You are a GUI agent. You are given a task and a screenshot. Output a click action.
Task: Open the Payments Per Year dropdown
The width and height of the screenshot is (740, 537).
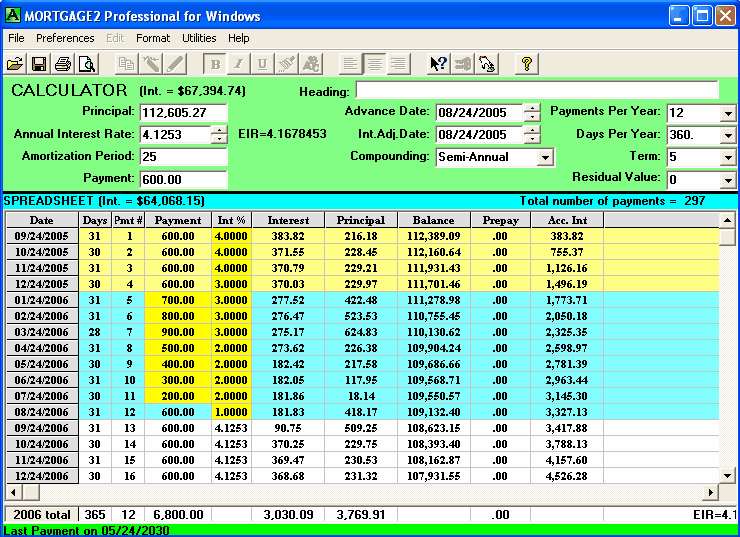[727, 112]
